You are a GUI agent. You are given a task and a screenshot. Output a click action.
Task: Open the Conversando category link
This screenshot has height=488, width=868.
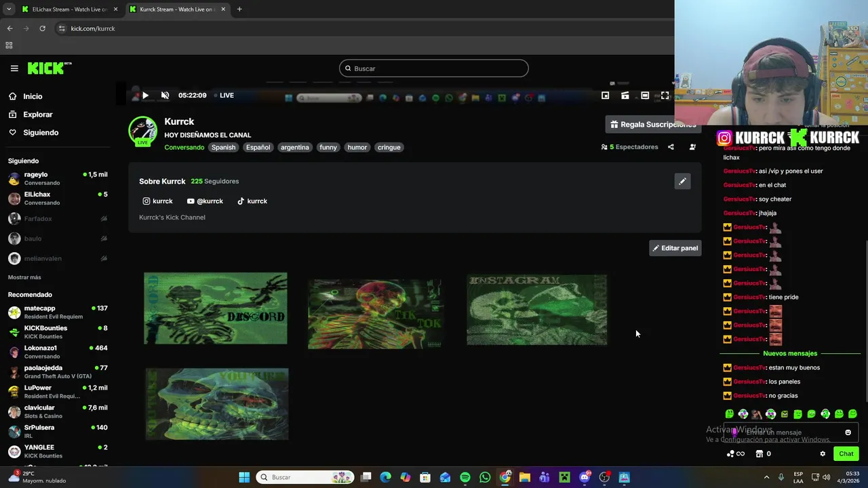(x=184, y=147)
